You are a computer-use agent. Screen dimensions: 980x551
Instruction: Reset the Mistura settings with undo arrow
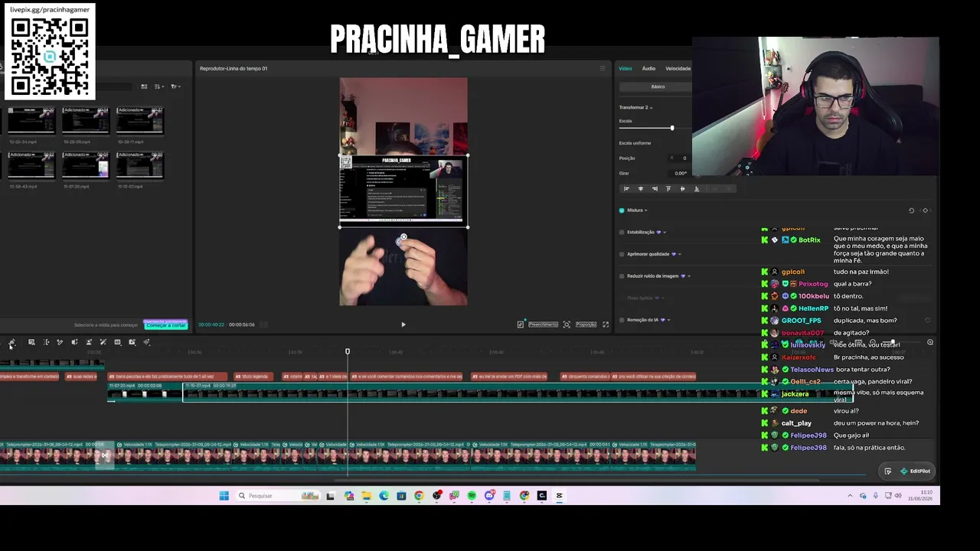(911, 210)
